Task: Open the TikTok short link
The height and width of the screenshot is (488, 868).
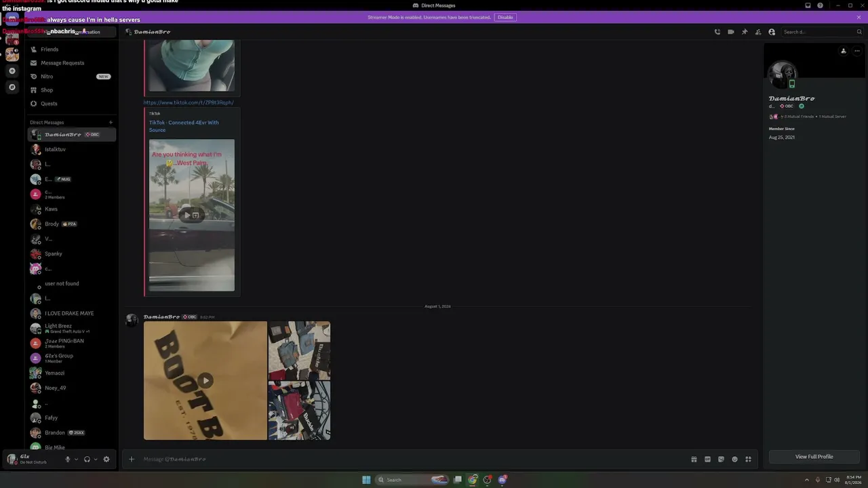Action: 189,102
